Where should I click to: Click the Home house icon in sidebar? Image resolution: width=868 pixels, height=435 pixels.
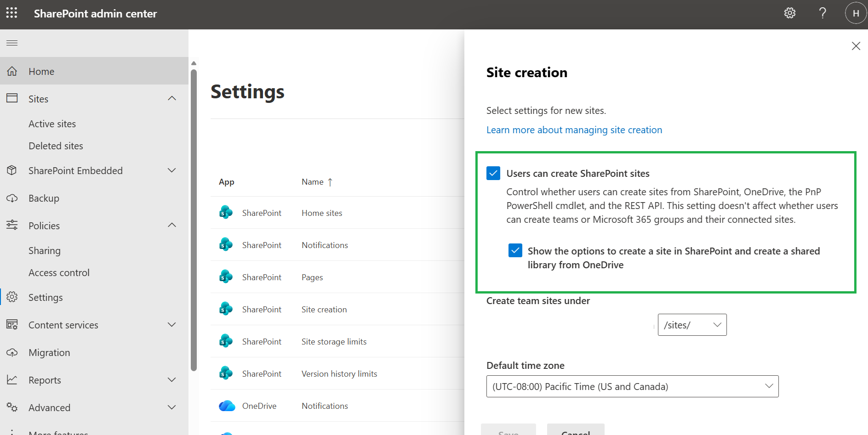coord(12,71)
